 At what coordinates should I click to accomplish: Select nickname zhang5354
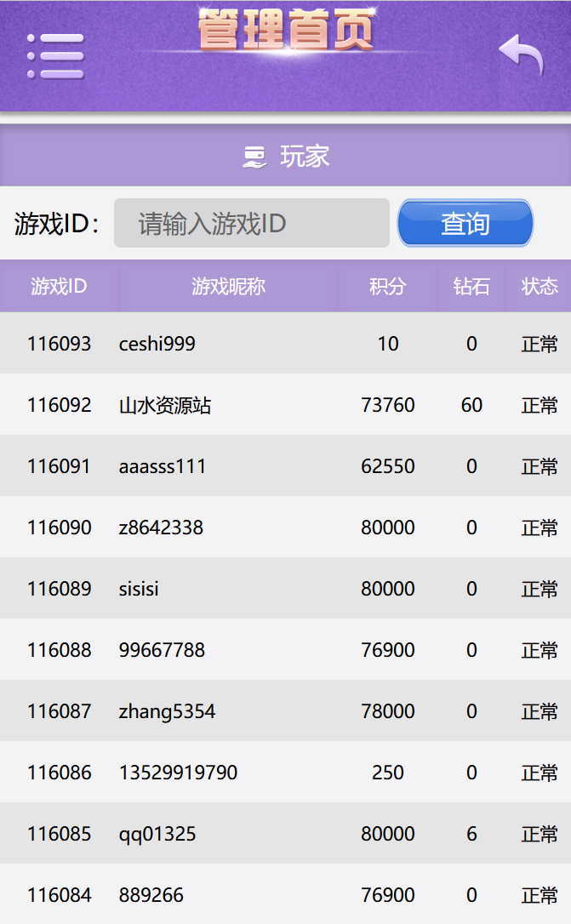pyautogui.click(x=168, y=712)
